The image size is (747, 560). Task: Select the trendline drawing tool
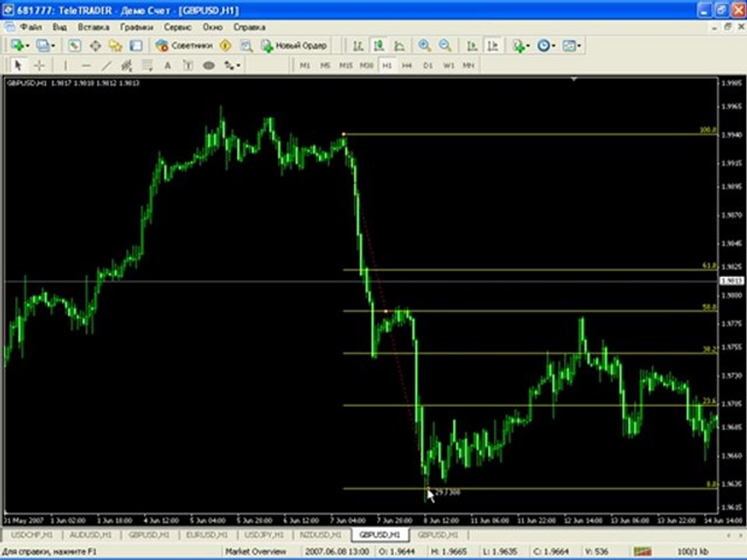pyautogui.click(x=107, y=65)
